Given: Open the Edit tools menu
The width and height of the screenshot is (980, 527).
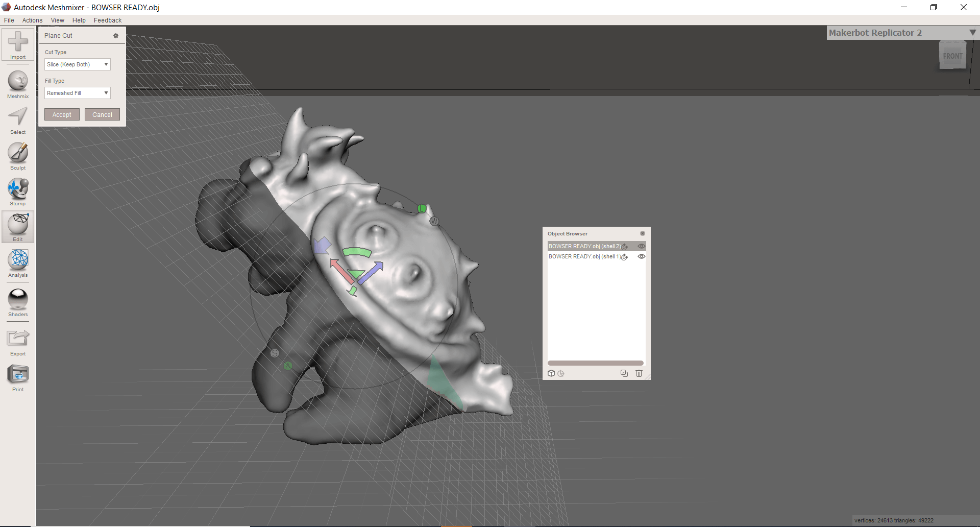Looking at the screenshot, I should click(x=18, y=227).
